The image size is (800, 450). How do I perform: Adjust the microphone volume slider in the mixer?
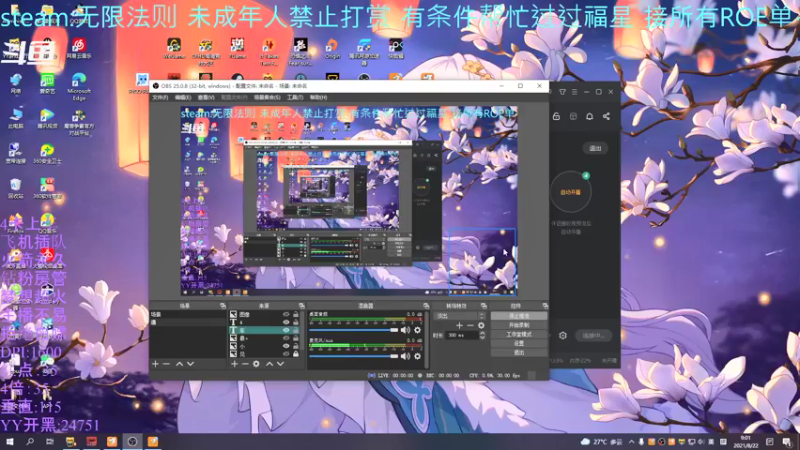[353, 356]
